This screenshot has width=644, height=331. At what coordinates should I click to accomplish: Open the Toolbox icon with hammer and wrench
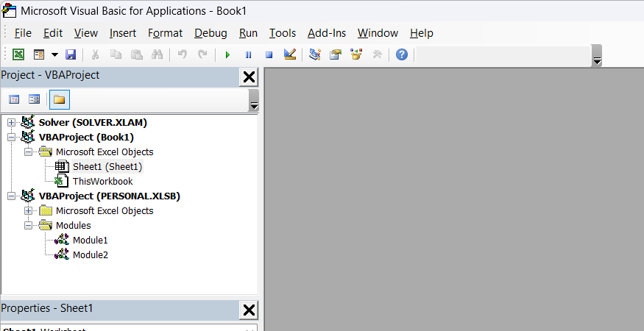pos(377,54)
